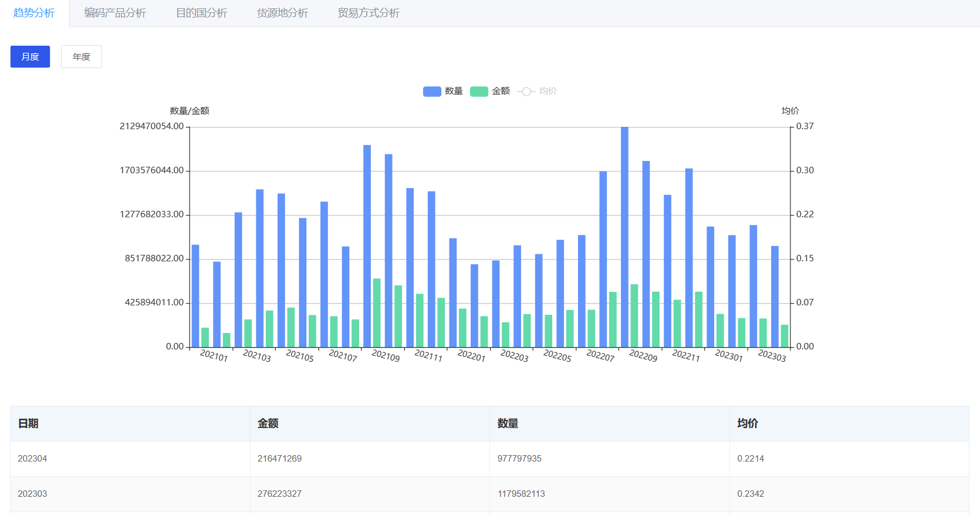Screen dimensions: 980x515
Task: Click the quantity value 977797935
Action: click(519, 459)
